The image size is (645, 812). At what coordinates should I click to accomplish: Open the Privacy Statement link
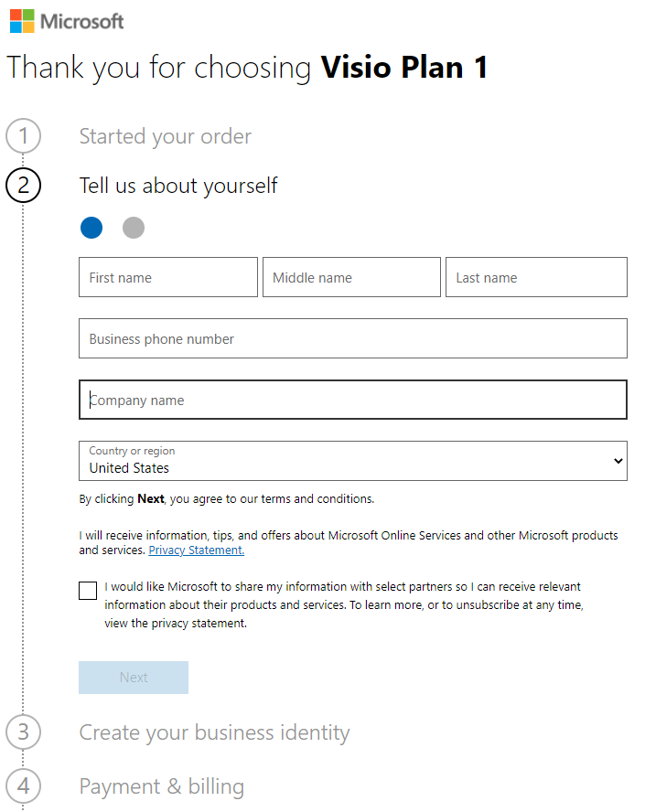tap(196, 550)
